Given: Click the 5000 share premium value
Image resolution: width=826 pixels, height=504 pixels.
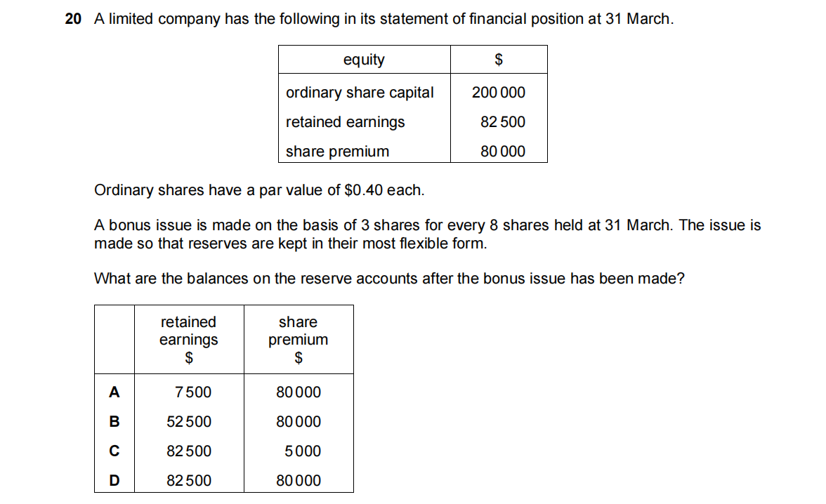Looking at the screenshot, I should tap(303, 451).
